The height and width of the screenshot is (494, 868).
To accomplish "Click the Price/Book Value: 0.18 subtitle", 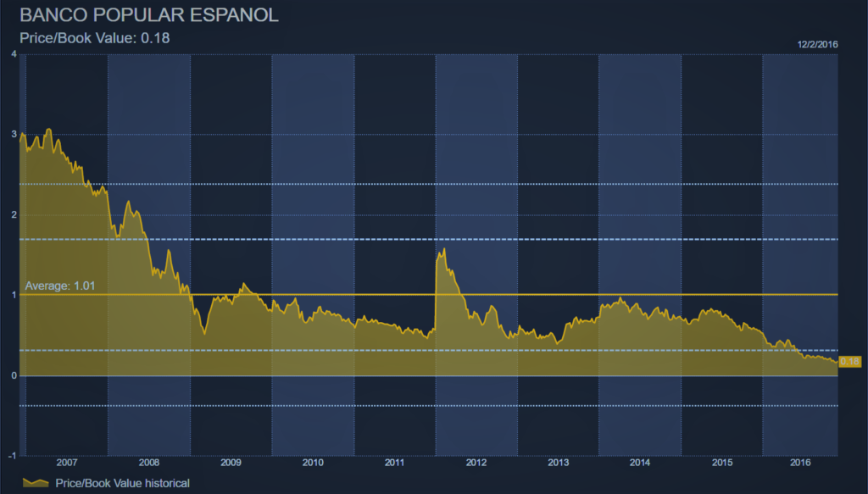I will [95, 38].
